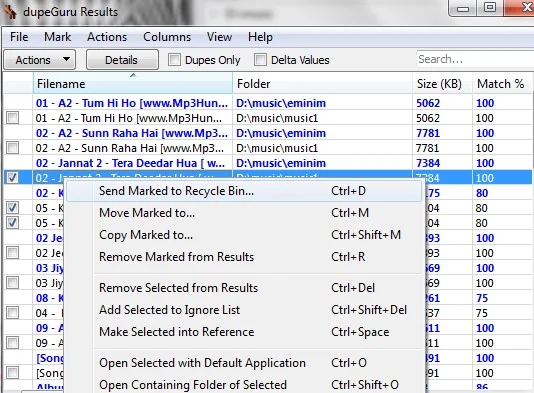The height and width of the screenshot is (393, 534).
Task: Mark the 02 Je duplicate row checkbox
Action: [13, 253]
